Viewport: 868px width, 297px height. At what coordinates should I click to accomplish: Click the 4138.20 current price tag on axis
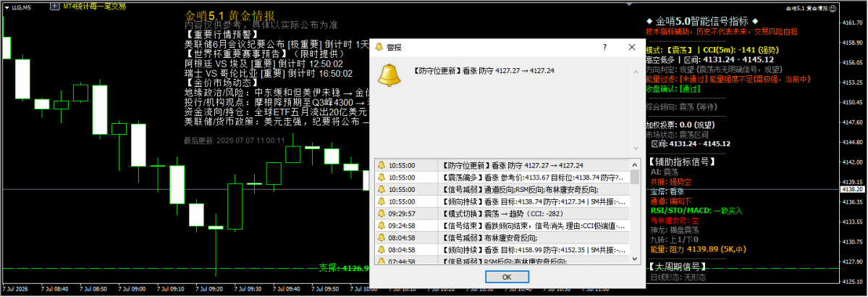pos(853,190)
